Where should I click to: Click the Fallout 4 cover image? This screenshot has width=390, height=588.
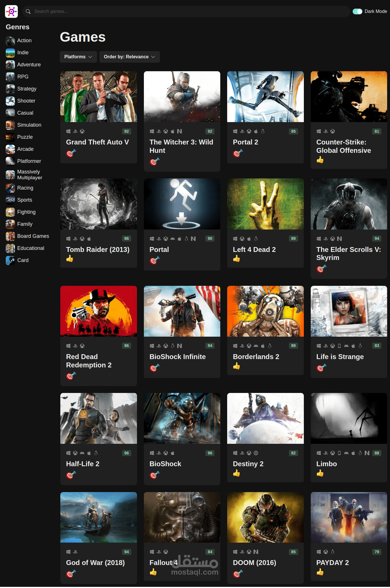182,517
